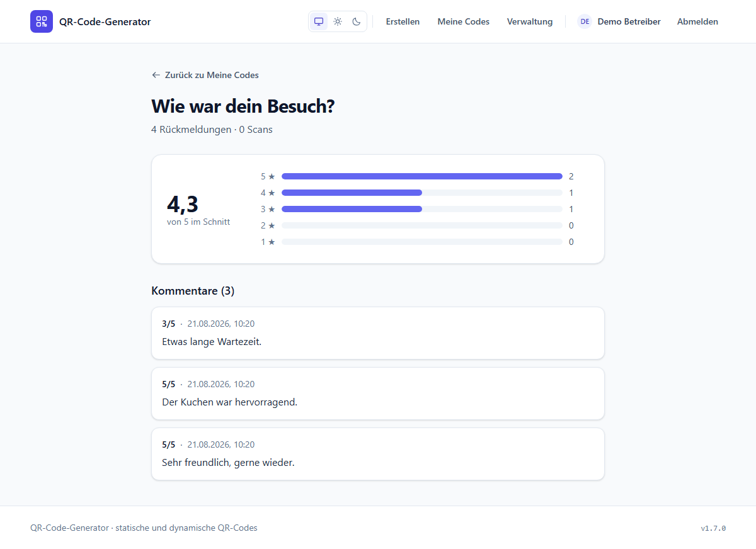Select comment 'Der Kuchen war hervorragend.'

pyautogui.click(x=378, y=393)
